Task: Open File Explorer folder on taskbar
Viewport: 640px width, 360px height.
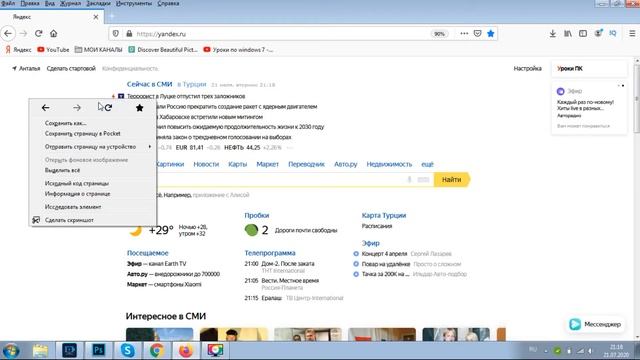Action: tap(40, 350)
